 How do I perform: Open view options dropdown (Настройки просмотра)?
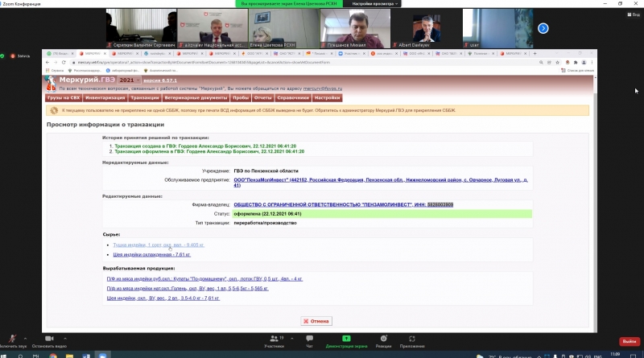click(374, 4)
